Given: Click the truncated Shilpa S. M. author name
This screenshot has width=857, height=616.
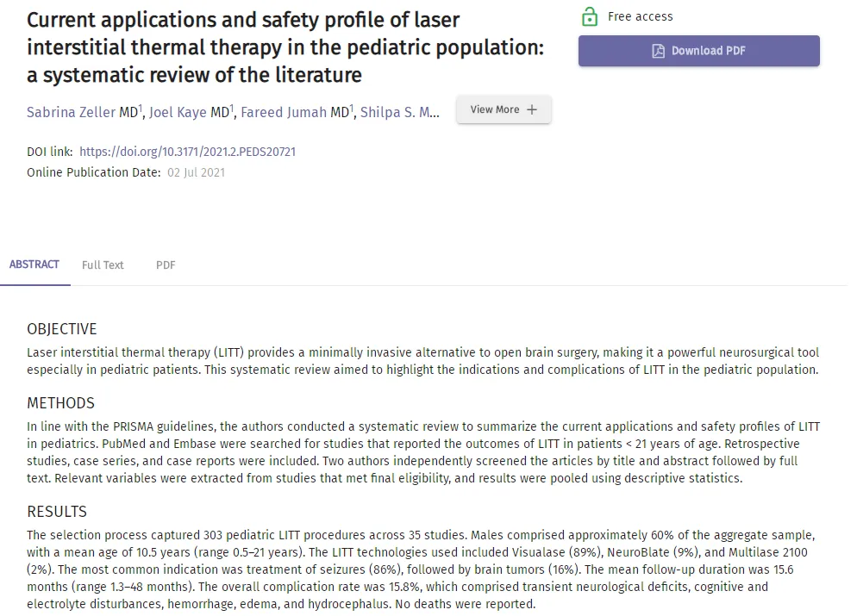Looking at the screenshot, I should pos(400,113).
